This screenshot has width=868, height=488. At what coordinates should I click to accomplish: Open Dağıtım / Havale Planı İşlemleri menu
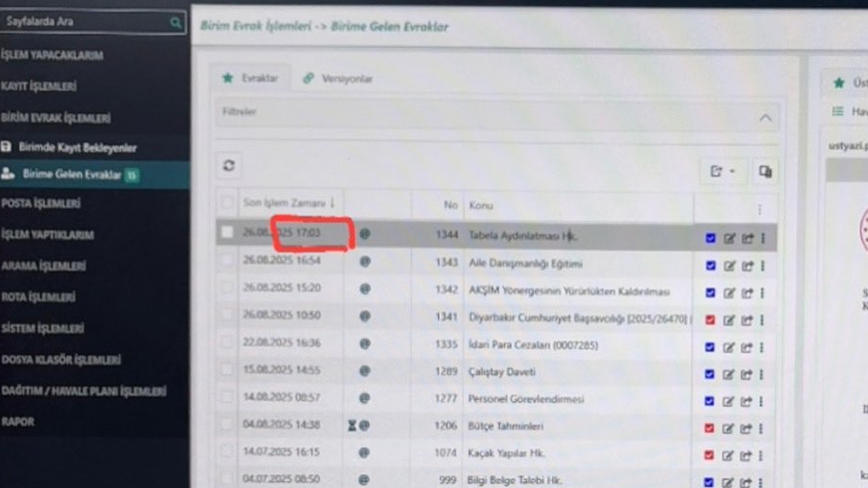click(x=83, y=391)
